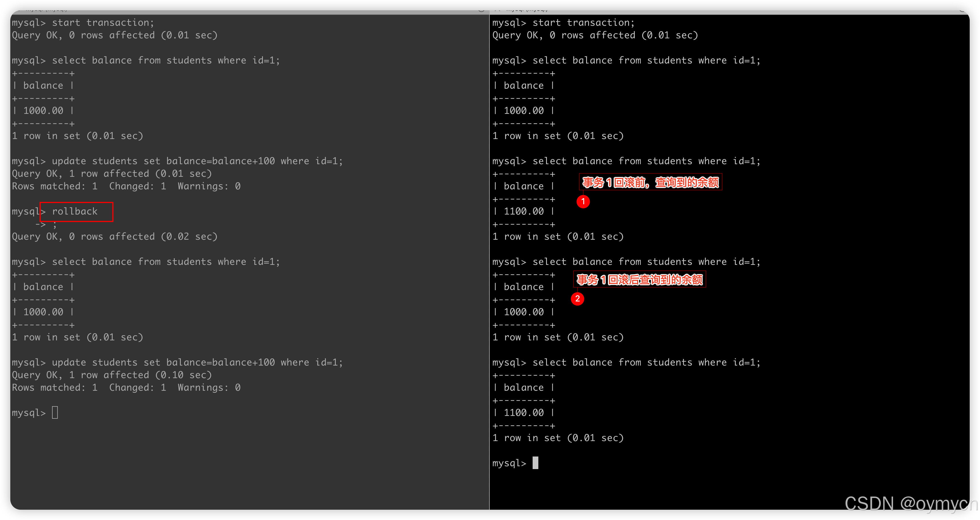Screen dimensions: 980x520
Task: Click the hollow cursor in left pane
Action: [x=55, y=412]
